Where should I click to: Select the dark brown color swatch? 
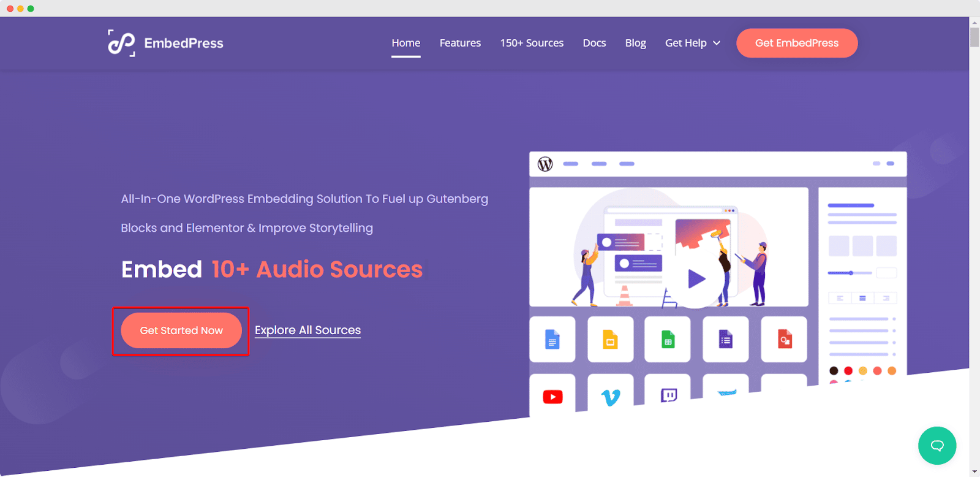[x=834, y=370]
